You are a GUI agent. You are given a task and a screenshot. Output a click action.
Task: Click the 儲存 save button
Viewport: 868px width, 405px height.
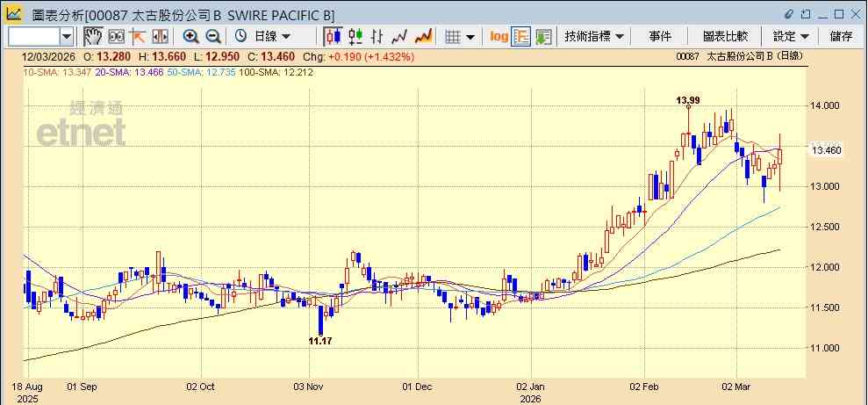(x=841, y=37)
